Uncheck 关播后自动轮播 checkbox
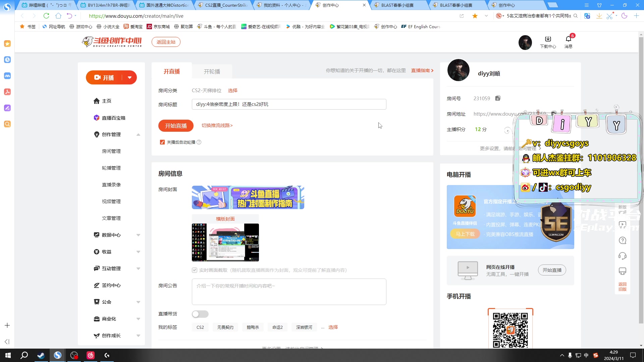The image size is (644, 362). click(162, 142)
